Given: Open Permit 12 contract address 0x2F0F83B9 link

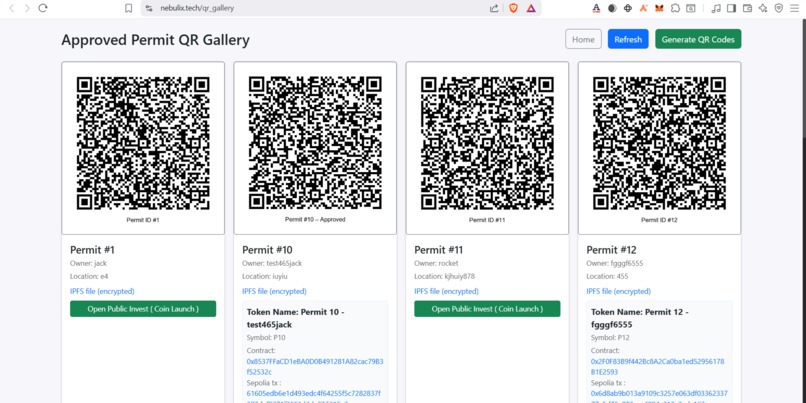Looking at the screenshot, I should (657, 367).
